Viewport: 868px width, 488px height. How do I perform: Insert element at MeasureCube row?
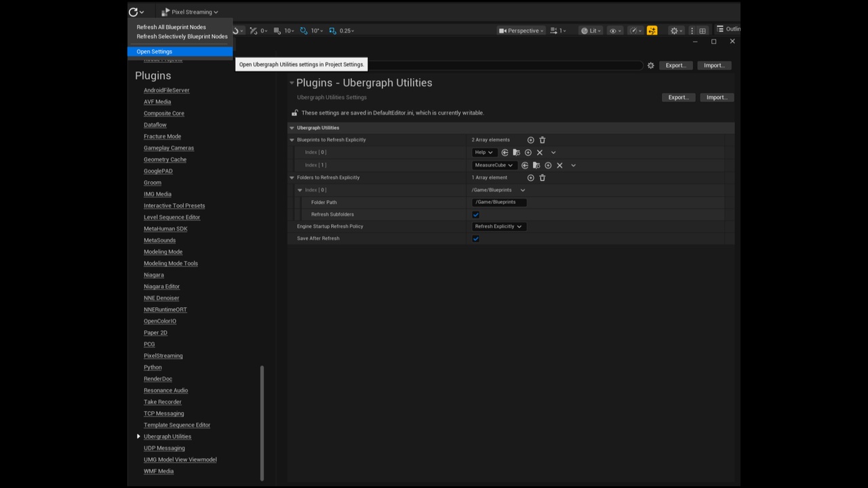click(548, 165)
